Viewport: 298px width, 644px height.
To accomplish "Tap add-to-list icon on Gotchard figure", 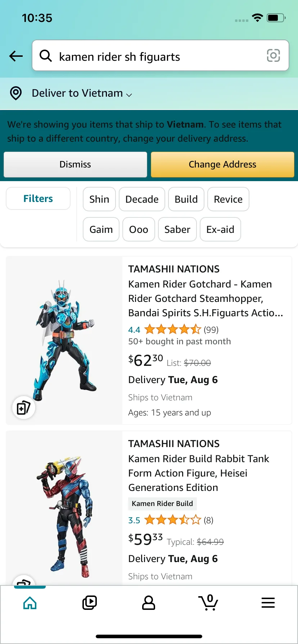I will [x=24, y=408].
